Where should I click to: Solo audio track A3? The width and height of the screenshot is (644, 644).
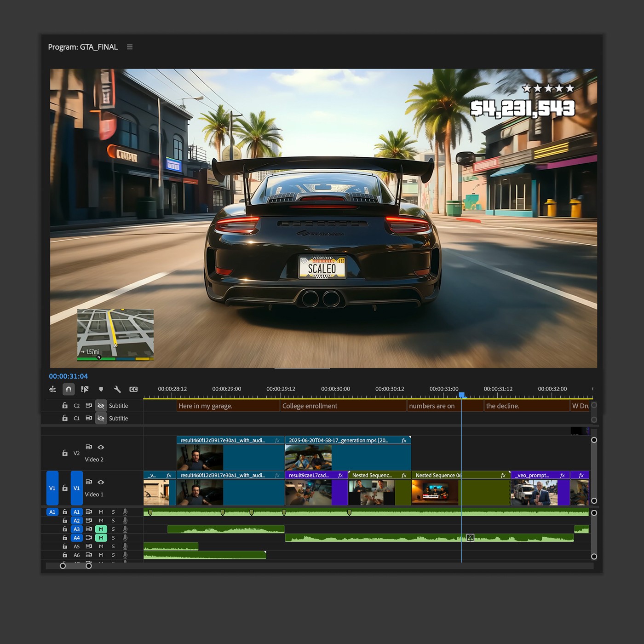[x=113, y=529]
